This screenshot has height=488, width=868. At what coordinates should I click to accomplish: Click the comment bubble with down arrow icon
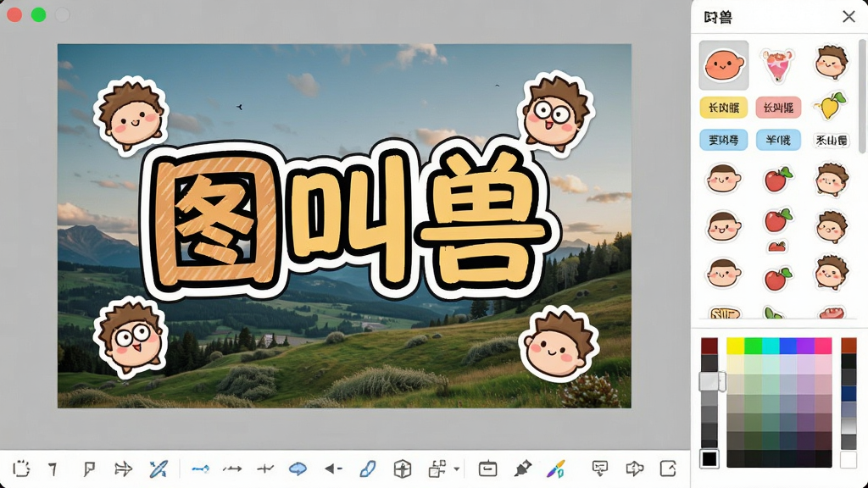[599, 469]
